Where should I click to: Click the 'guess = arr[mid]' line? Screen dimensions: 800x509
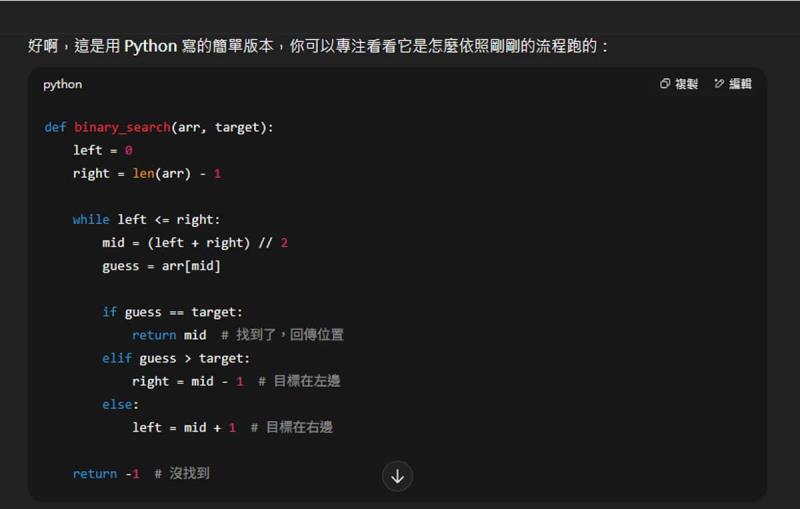tap(161, 266)
